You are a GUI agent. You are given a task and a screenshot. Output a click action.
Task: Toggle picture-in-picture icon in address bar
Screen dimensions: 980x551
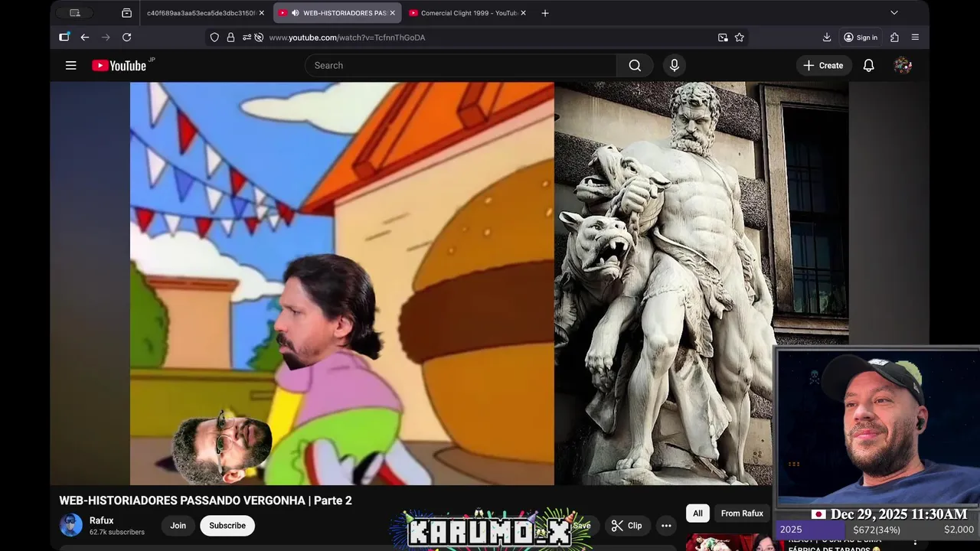[x=723, y=37]
